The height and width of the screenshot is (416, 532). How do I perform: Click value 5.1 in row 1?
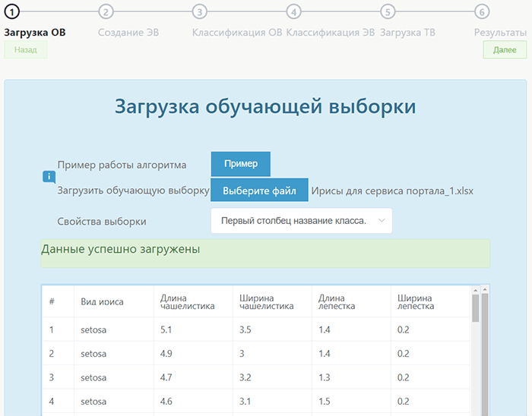click(x=166, y=329)
